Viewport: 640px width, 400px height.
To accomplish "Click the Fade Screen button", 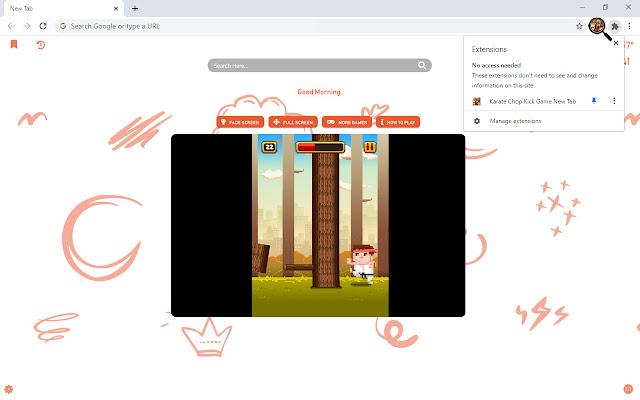I will point(240,122).
